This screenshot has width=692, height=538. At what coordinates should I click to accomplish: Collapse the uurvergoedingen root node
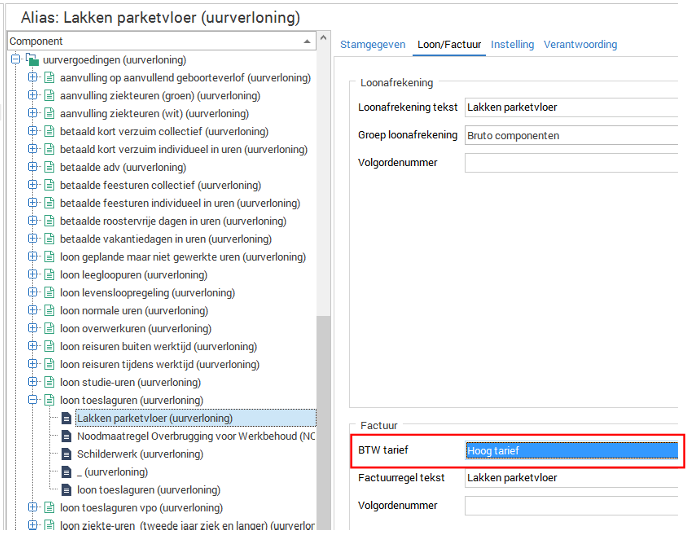(x=16, y=60)
